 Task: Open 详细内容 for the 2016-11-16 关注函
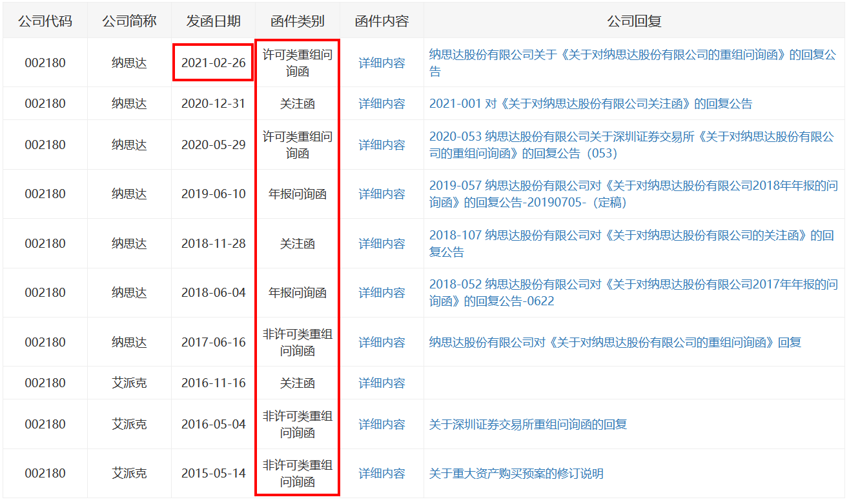point(382,383)
